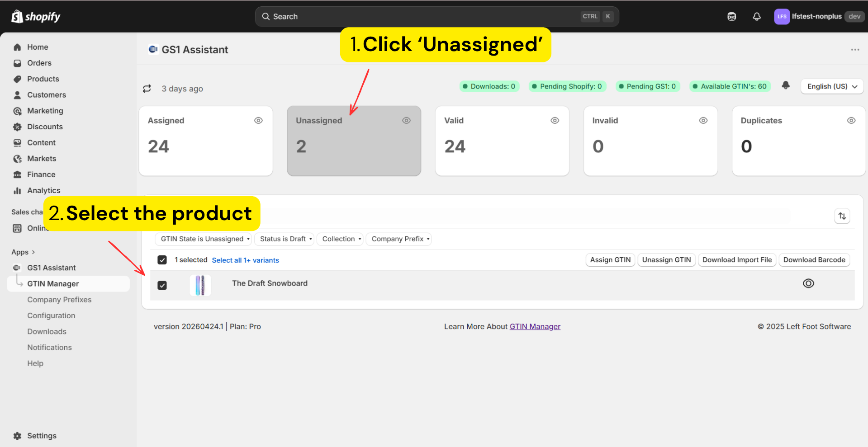This screenshot has height=447, width=868.
Task: Toggle eye icon on Valid card
Action: click(555, 121)
